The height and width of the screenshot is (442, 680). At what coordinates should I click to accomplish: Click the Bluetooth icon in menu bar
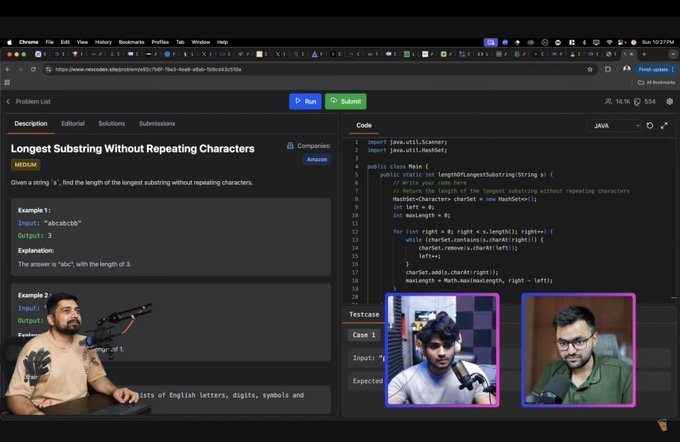[x=584, y=42]
